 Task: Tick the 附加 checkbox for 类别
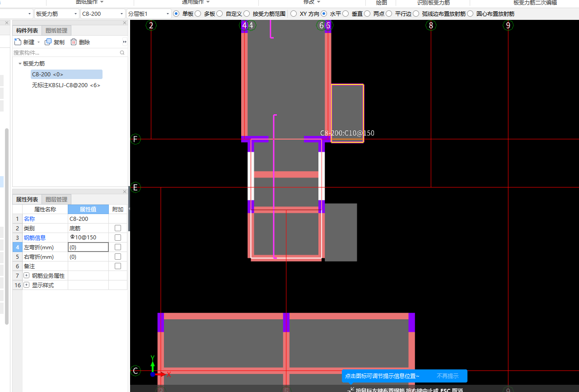pyautogui.click(x=118, y=228)
